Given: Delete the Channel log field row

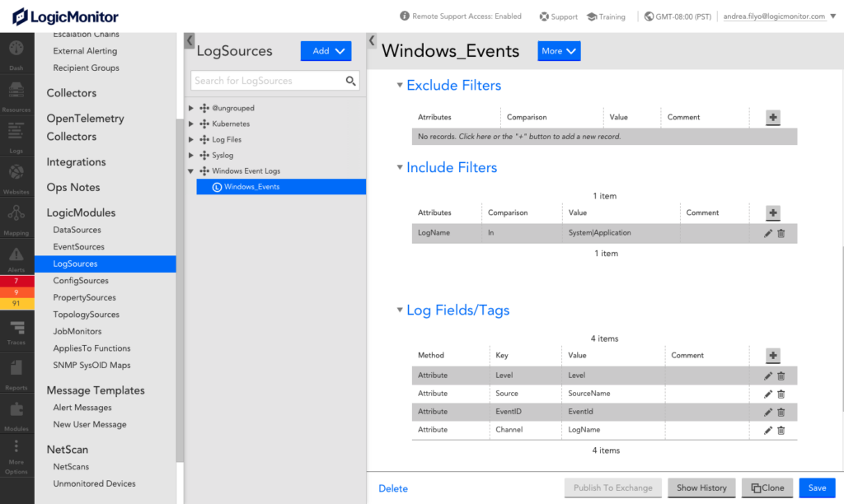Looking at the screenshot, I should [x=781, y=431].
